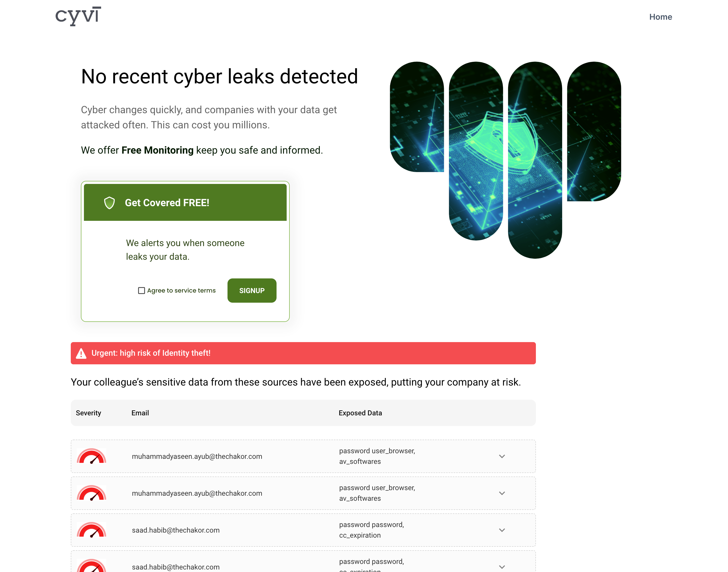Check the Agree to service terms checkbox
Image resolution: width=728 pixels, height=572 pixels.
141,290
